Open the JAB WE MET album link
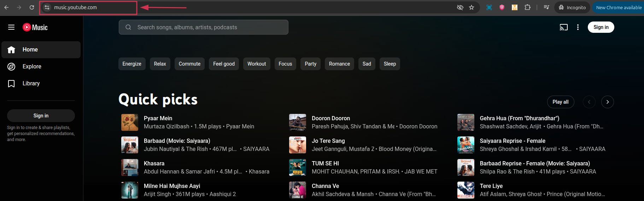644x201 pixels. 421,171
